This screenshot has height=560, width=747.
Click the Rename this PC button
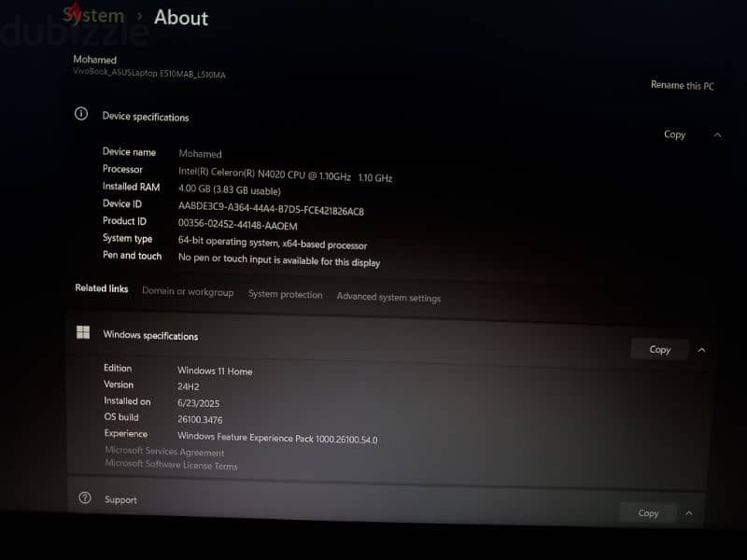683,86
